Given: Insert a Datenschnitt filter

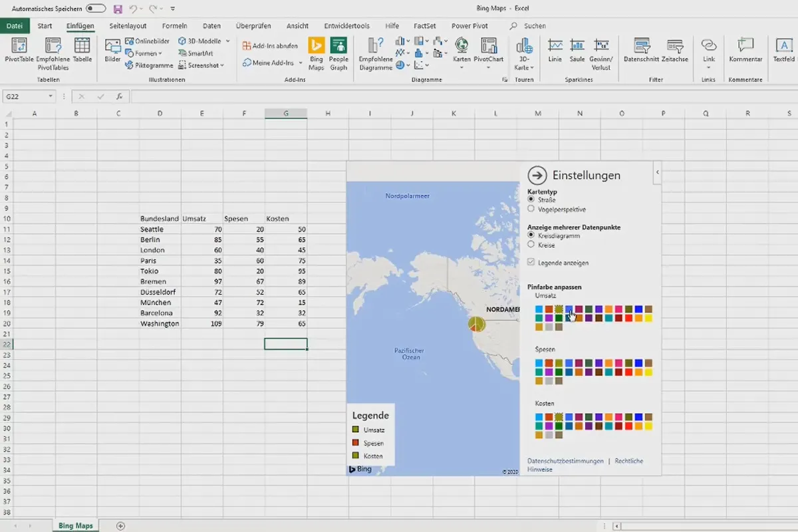Looking at the screenshot, I should coord(641,51).
